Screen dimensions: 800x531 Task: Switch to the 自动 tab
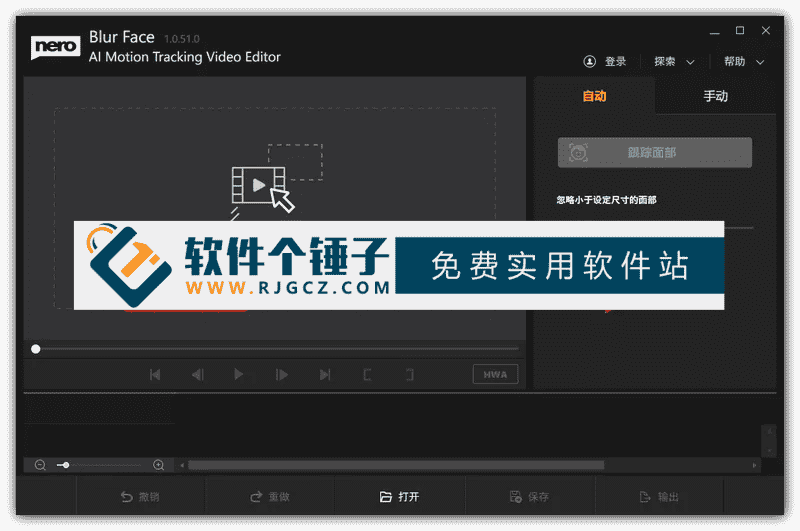594,96
